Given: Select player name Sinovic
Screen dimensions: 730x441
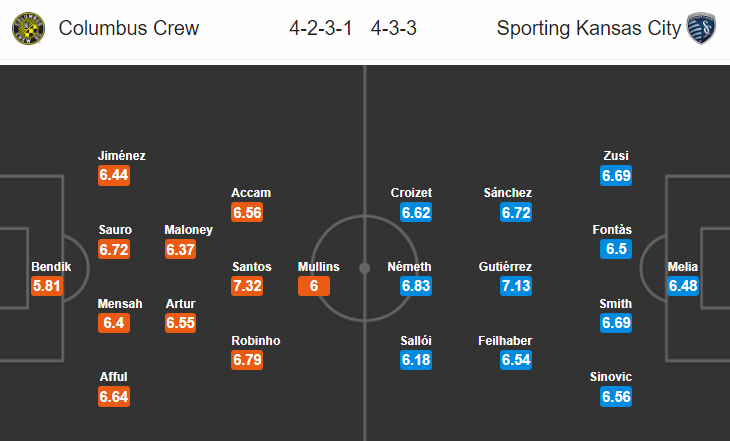Looking at the screenshot, I should point(611,377).
